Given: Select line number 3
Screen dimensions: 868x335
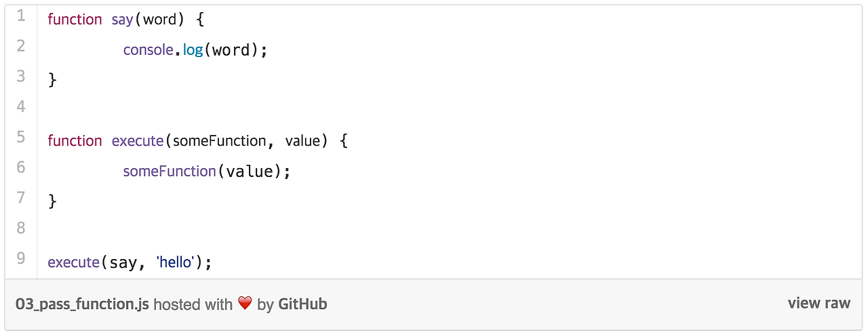Looking at the screenshot, I should 21,76.
